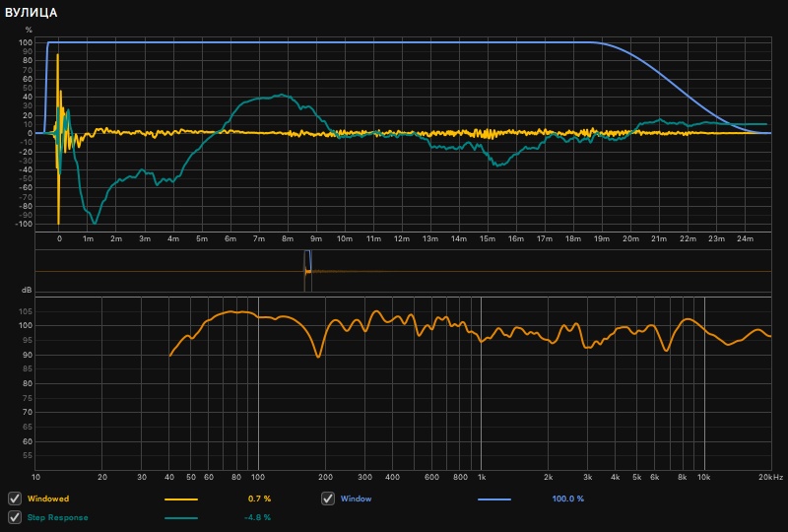
Task: Click the 100 label on frequency axis
Action: [258, 477]
